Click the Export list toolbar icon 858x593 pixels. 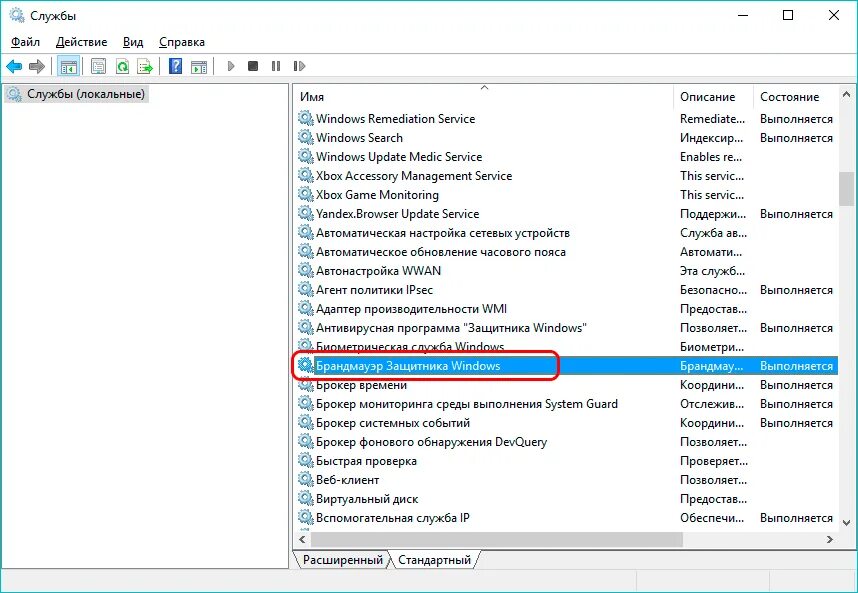(145, 67)
